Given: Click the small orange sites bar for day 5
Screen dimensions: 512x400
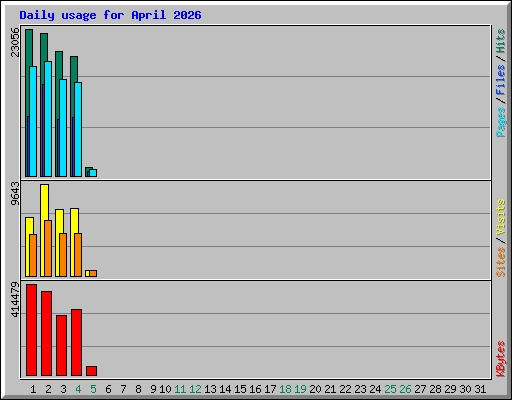Looking at the screenshot, I should tap(93, 273).
